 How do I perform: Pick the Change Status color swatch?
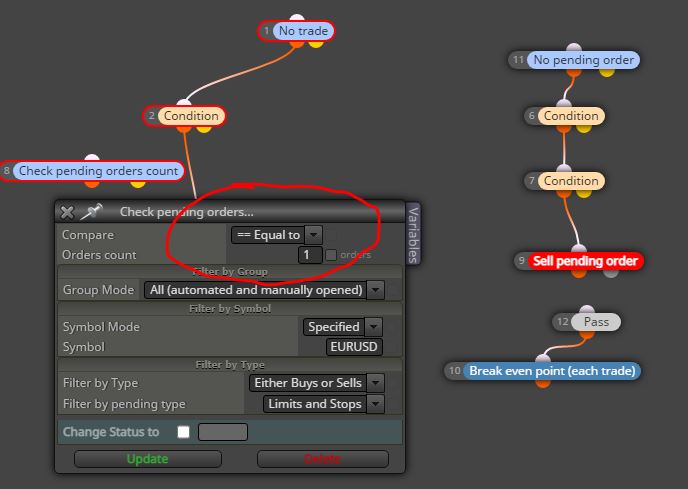tap(223, 432)
